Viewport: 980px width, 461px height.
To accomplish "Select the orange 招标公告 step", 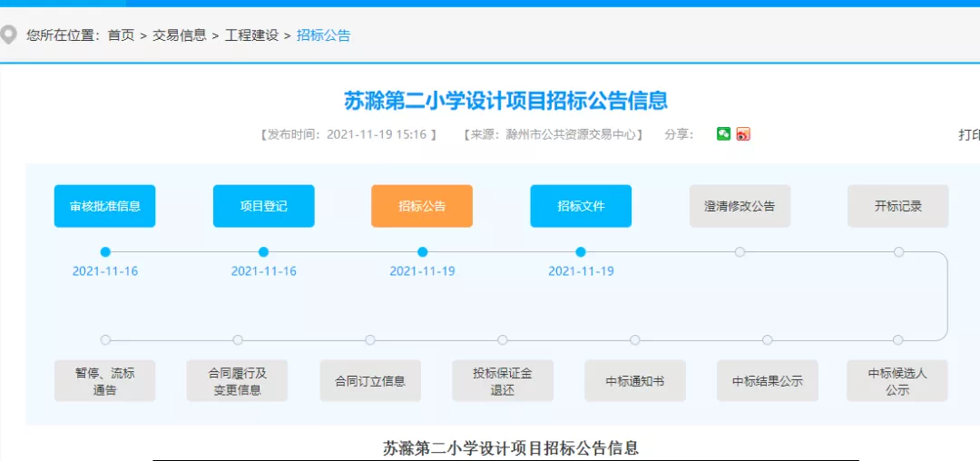I will pyautogui.click(x=422, y=206).
